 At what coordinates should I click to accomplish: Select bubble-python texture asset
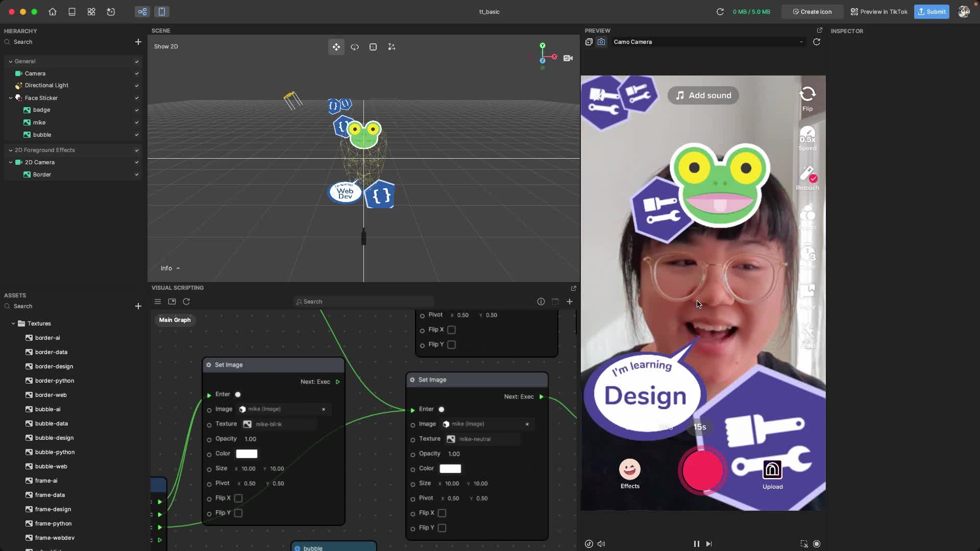coord(55,452)
